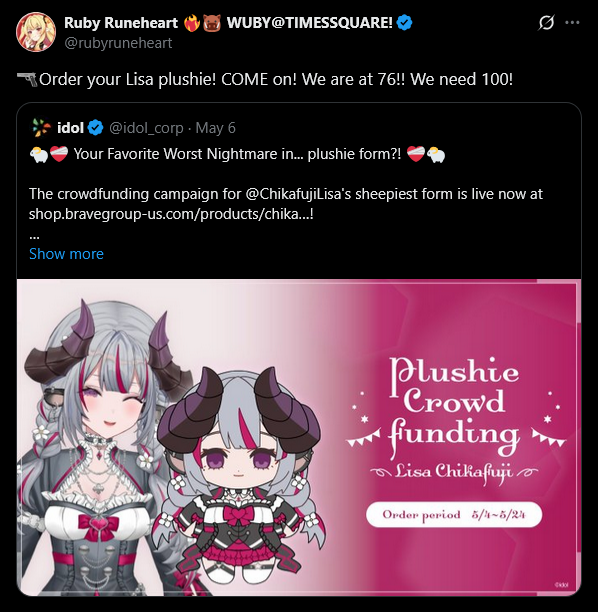Screen dimensions: 598x612
Task: Click the fire heart emoji in name
Action: point(192,23)
